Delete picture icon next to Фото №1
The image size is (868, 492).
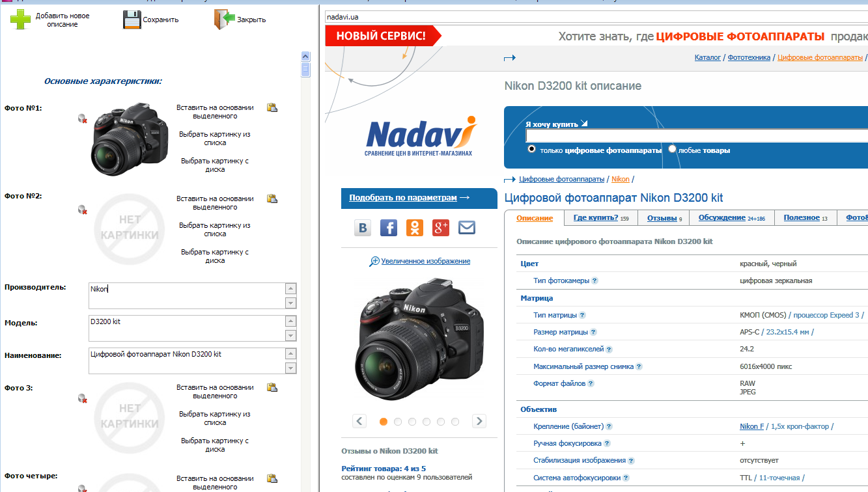click(x=83, y=118)
